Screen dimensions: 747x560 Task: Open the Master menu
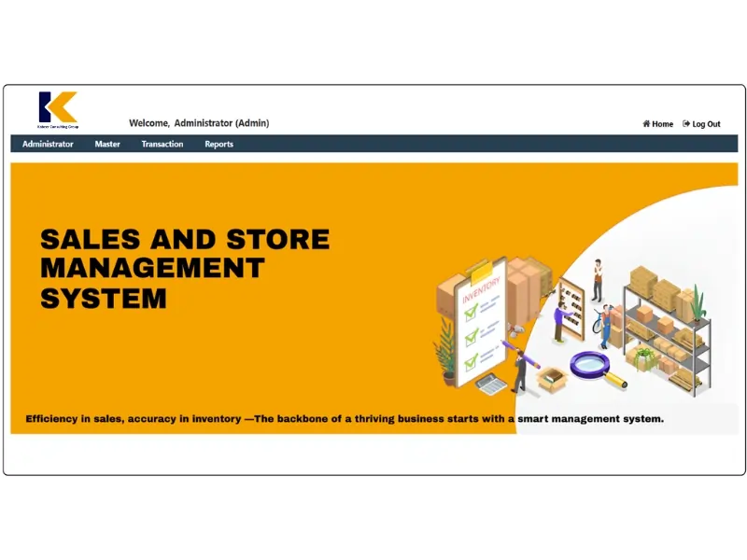point(107,144)
